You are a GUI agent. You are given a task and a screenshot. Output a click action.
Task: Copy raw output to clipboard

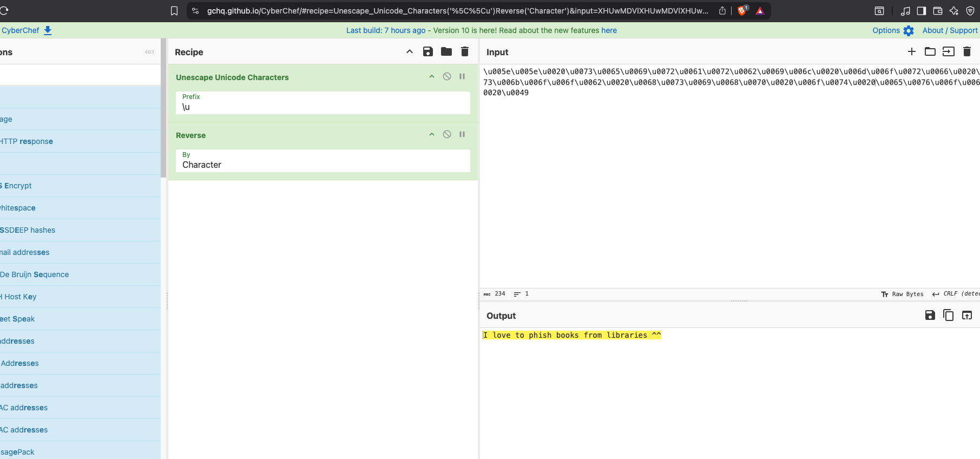click(x=949, y=315)
